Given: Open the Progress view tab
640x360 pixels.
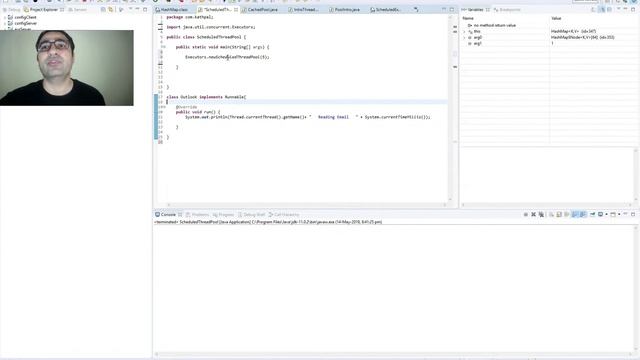Looking at the screenshot, I should (x=223, y=214).
